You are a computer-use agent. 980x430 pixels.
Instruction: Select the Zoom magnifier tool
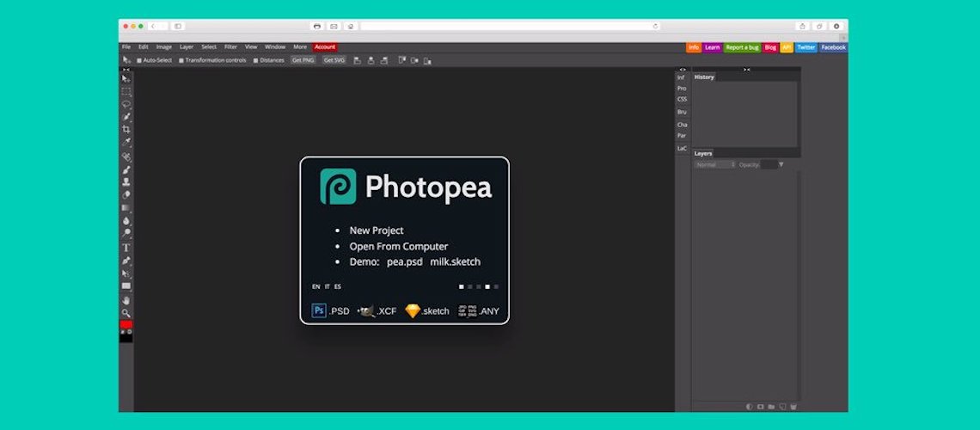[x=126, y=313]
